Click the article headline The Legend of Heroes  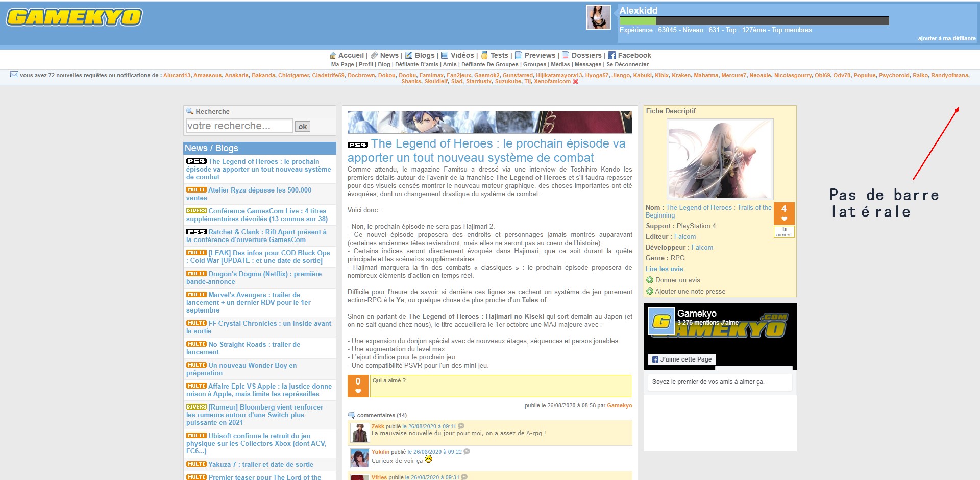point(486,151)
